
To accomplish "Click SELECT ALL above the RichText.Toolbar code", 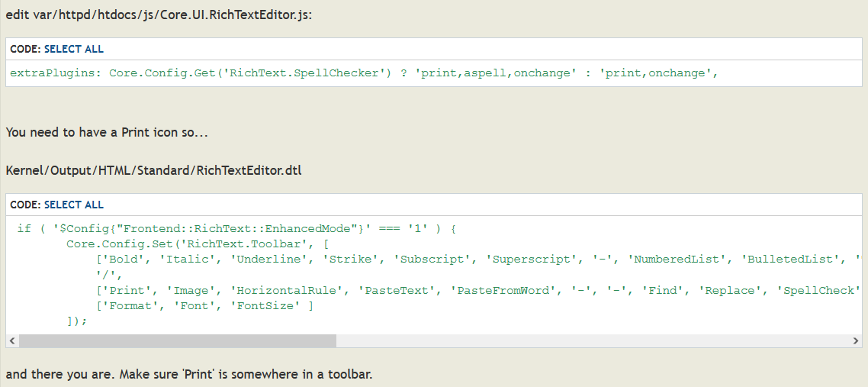I will pyautogui.click(x=74, y=205).
